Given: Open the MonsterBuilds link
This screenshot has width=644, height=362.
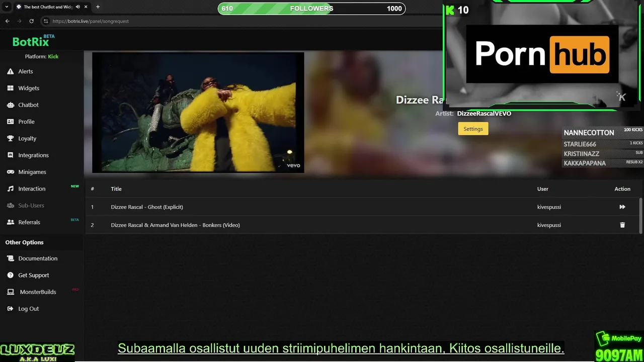Looking at the screenshot, I should 38,292.
